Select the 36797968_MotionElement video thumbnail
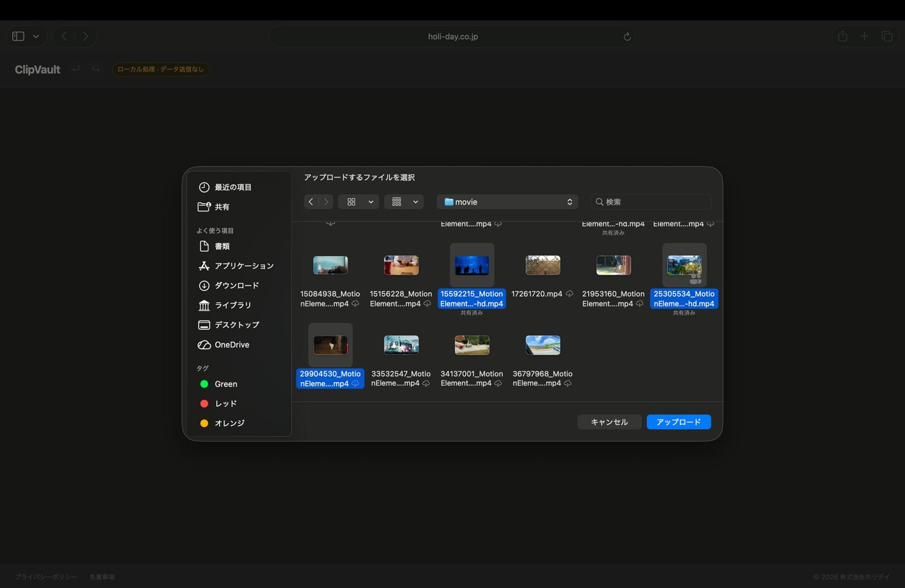The height and width of the screenshot is (588, 905). [543, 345]
